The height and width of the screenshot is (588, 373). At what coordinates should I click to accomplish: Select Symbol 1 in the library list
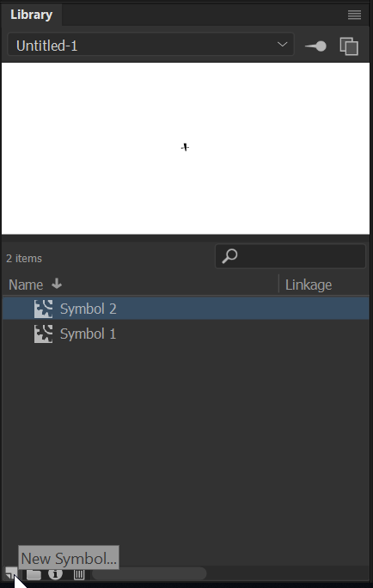point(186,334)
